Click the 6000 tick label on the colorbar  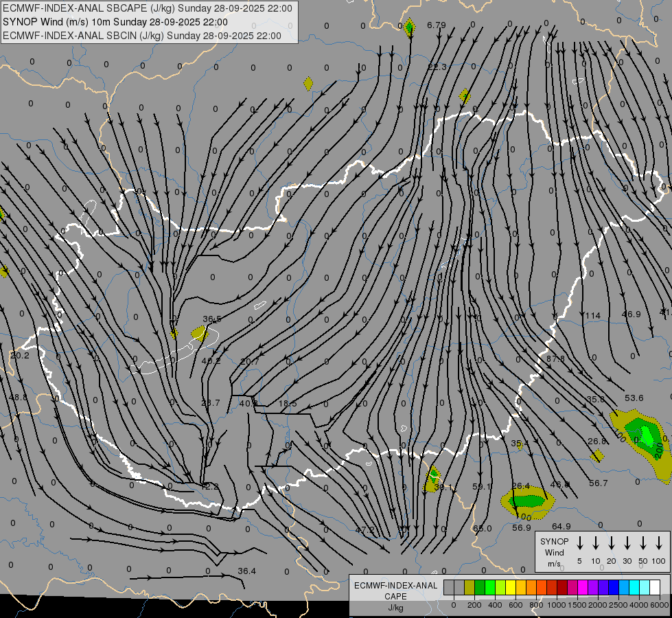(x=660, y=605)
